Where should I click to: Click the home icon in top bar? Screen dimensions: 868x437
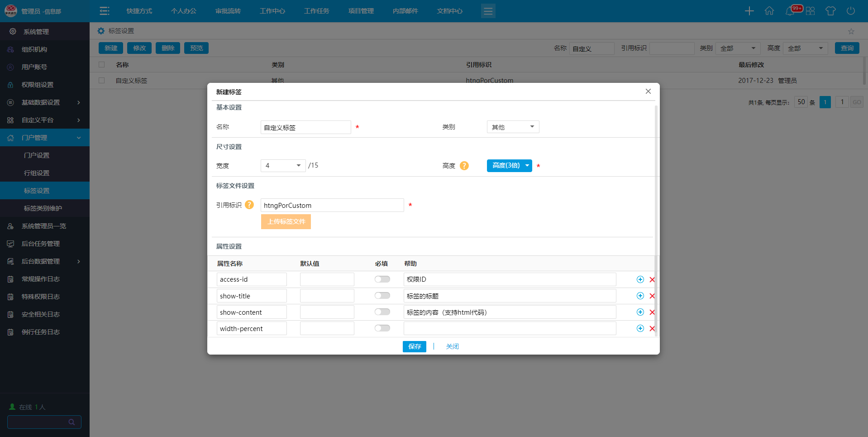[x=769, y=11]
